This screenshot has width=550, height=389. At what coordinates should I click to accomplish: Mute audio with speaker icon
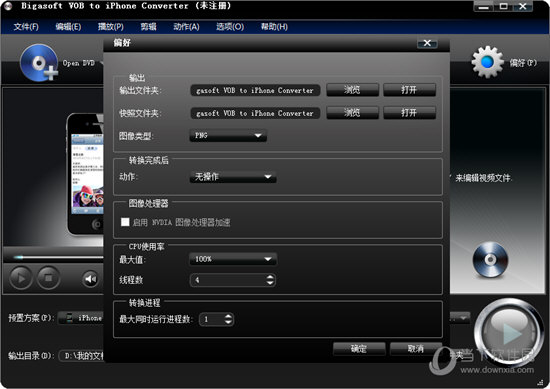(90, 279)
